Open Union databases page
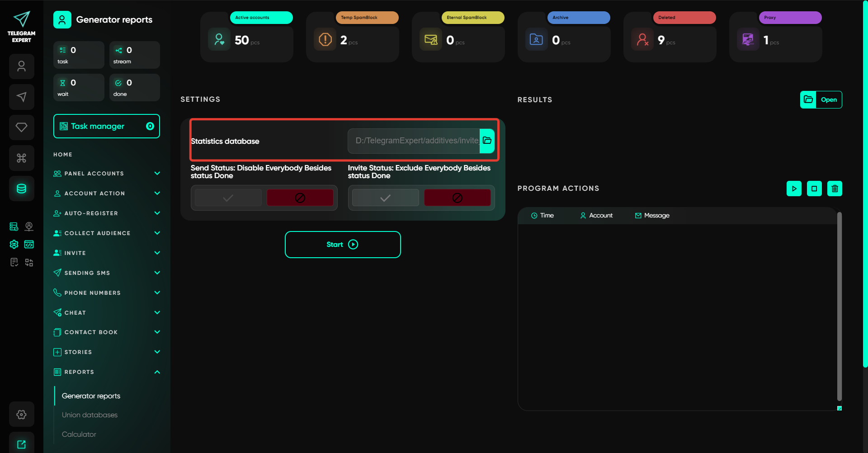This screenshot has width=868, height=453. tap(90, 415)
